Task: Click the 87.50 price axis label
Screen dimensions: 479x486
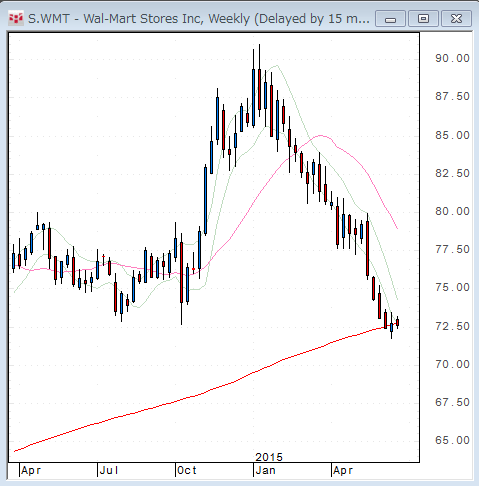Action: [x=452, y=96]
